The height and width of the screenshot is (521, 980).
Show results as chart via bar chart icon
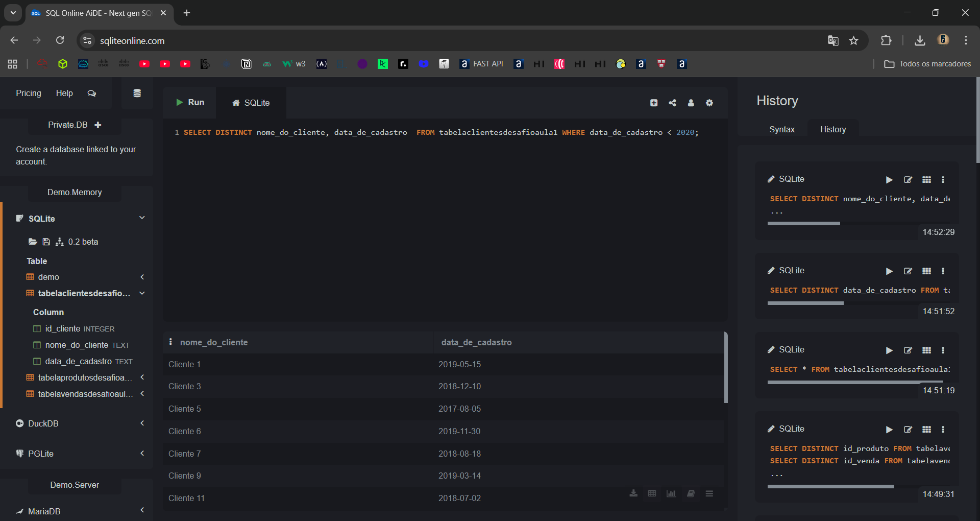(671, 493)
